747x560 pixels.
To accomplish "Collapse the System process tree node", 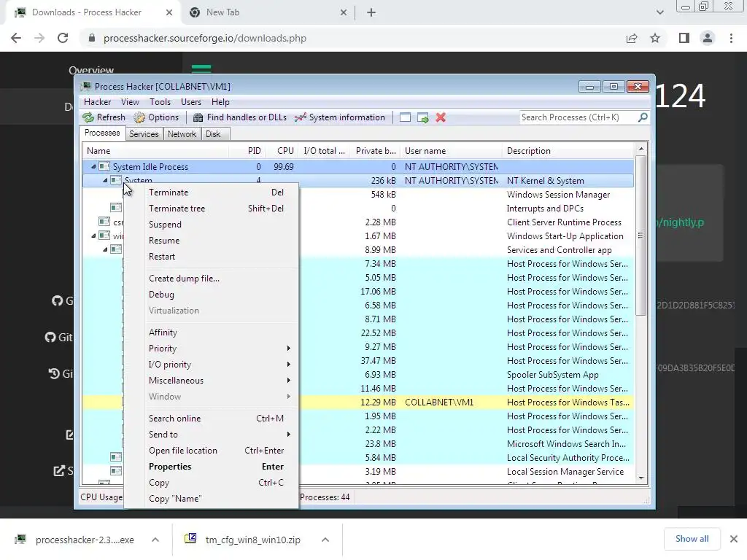I will click(x=105, y=181).
